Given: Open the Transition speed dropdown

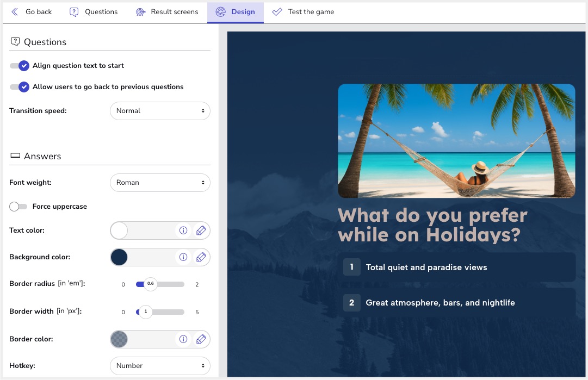Looking at the screenshot, I should (160, 111).
